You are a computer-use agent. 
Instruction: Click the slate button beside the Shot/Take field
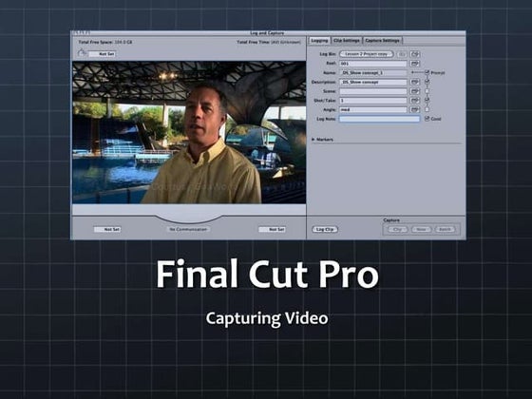[x=414, y=101]
